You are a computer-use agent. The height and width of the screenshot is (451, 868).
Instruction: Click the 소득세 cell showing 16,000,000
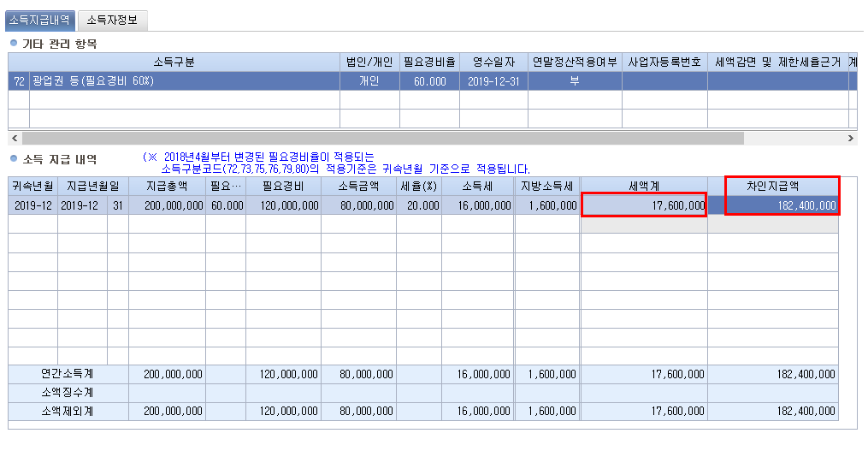coord(478,205)
